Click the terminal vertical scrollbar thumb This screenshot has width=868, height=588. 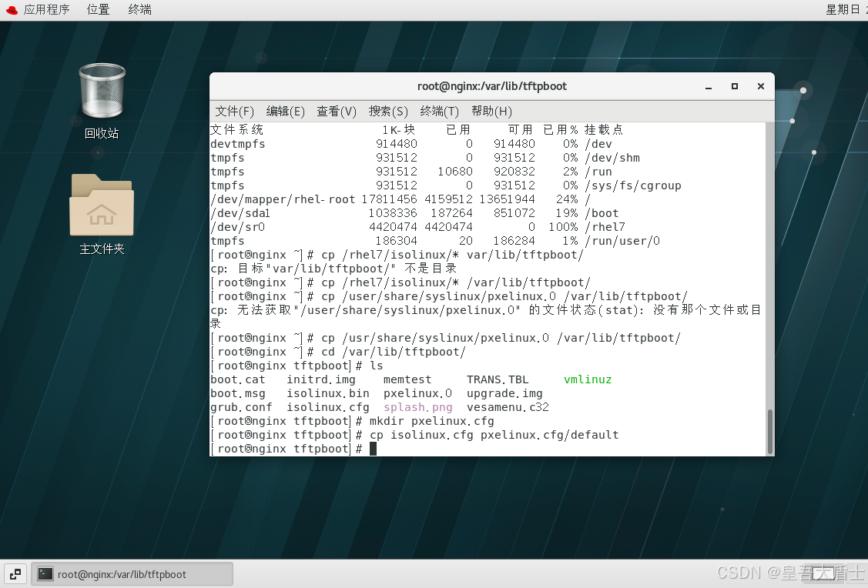point(769,432)
